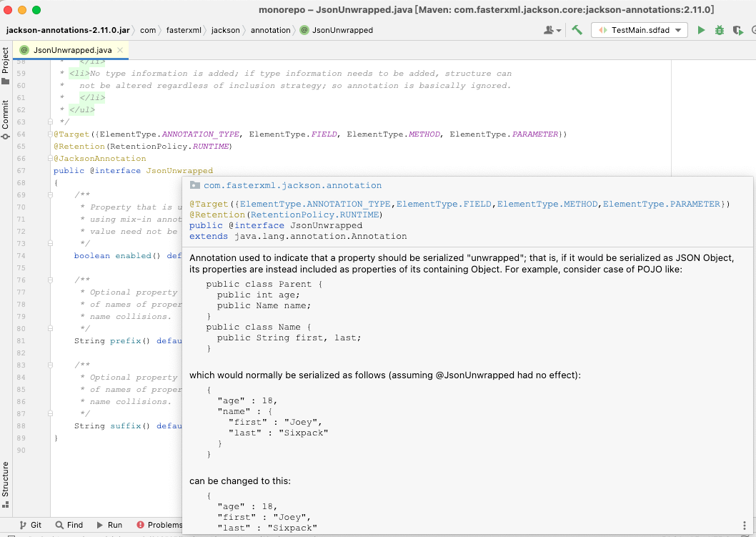The image size is (756, 537).
Task: Open the Run tool window
Action: [110, 524]
